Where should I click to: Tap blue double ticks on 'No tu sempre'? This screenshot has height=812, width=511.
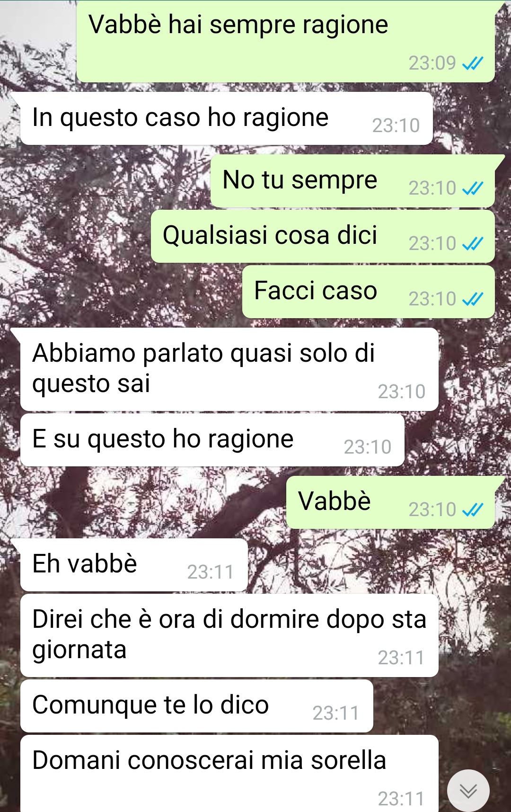coord(473,188)
